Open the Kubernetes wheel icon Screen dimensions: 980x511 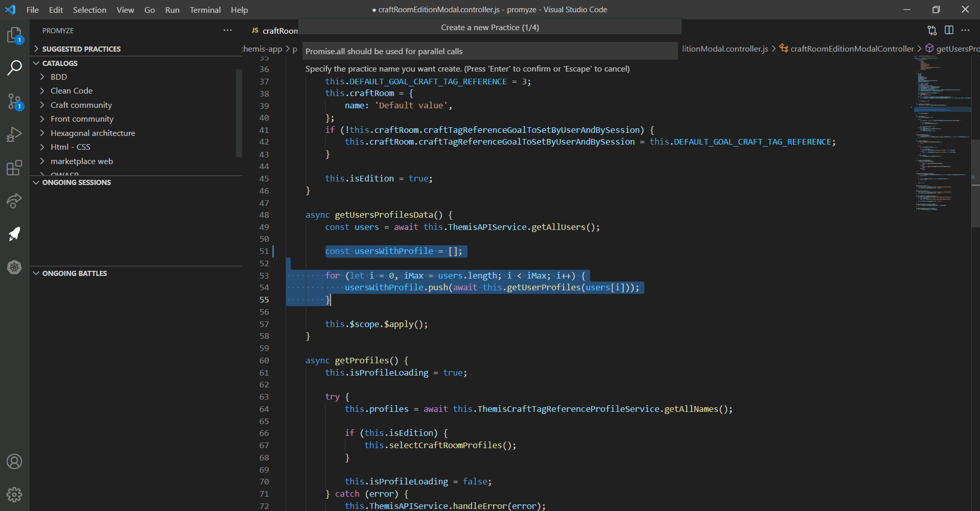pyautogui.click(x=14, y=267)
